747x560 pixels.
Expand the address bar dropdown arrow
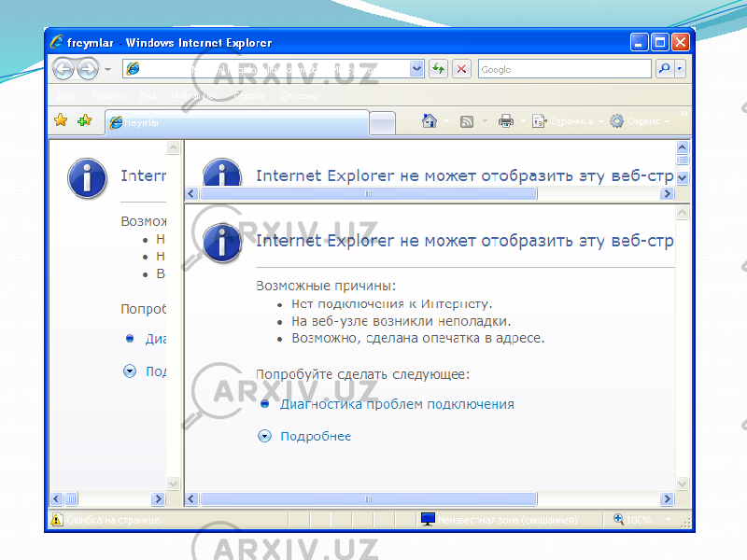[x=416, y=68]
